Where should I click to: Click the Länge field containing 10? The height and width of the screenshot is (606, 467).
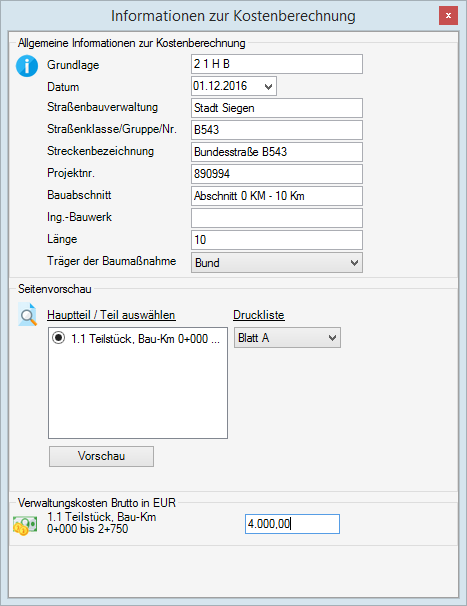[277, 240]
